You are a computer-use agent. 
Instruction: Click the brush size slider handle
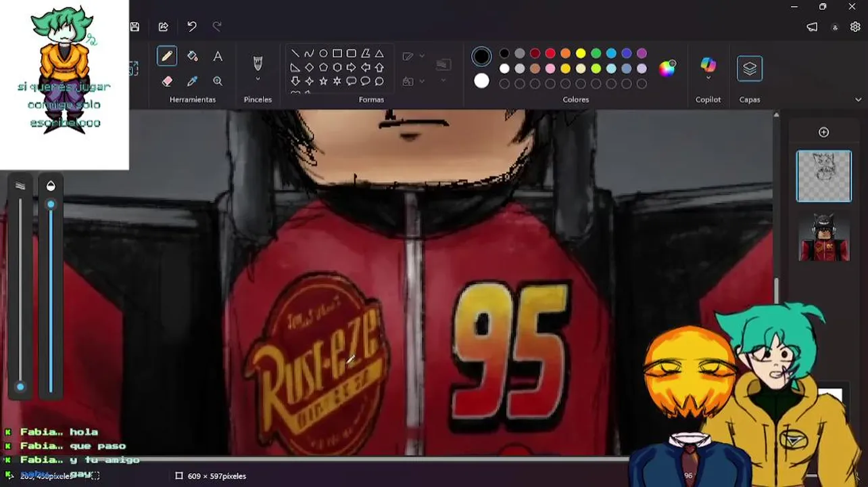pos(20,387)
